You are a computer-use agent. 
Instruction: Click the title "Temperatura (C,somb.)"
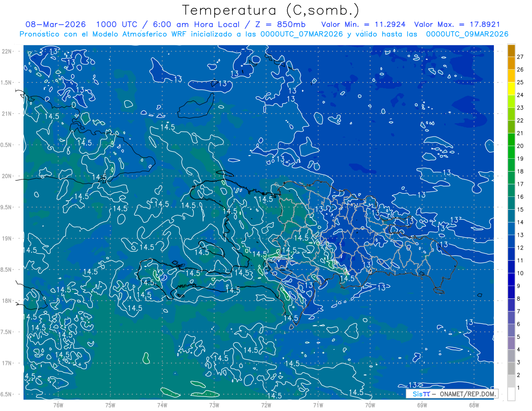(271, 11)
